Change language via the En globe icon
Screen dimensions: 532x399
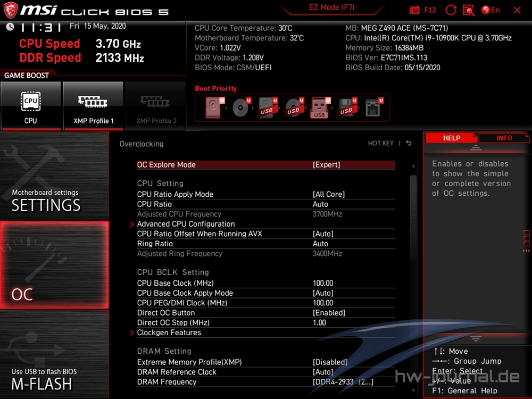coord(491,10)
